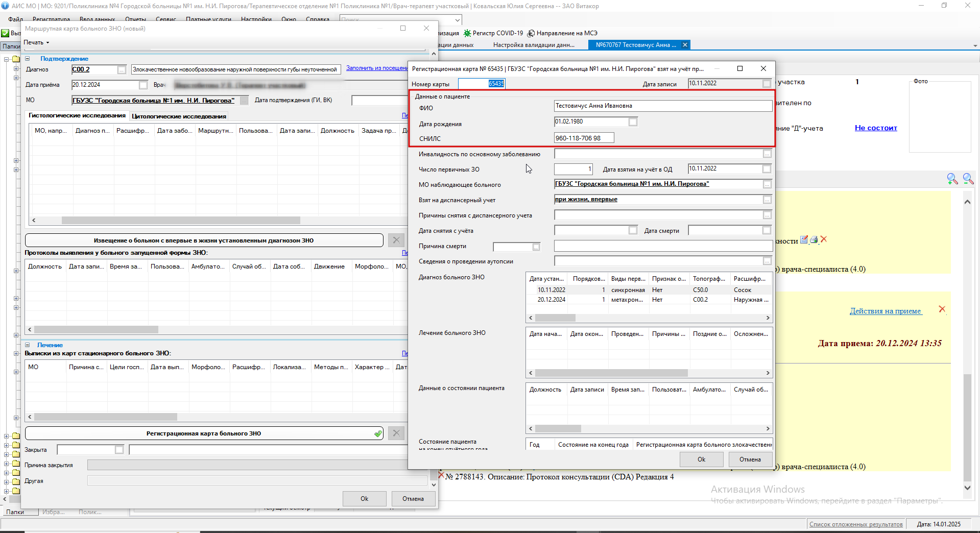Toggle Дата рождения date checkbox
The image size is (980, 533).
pyautogui.click(x=633, y=122)
